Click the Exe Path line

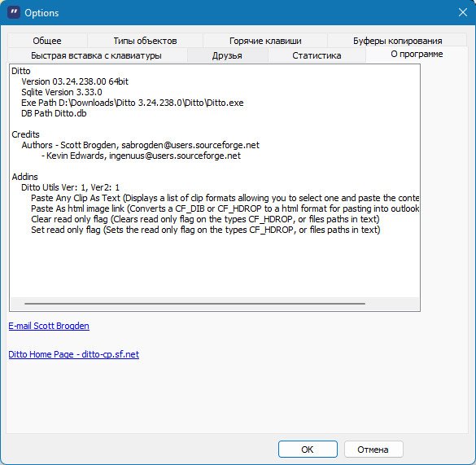coord(133,103)
